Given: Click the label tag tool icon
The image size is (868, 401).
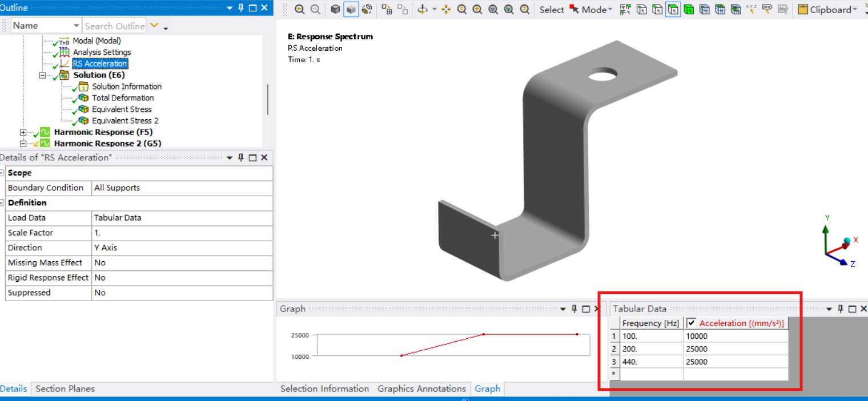Looking at the screenshot, I should (x=767, y=10).
